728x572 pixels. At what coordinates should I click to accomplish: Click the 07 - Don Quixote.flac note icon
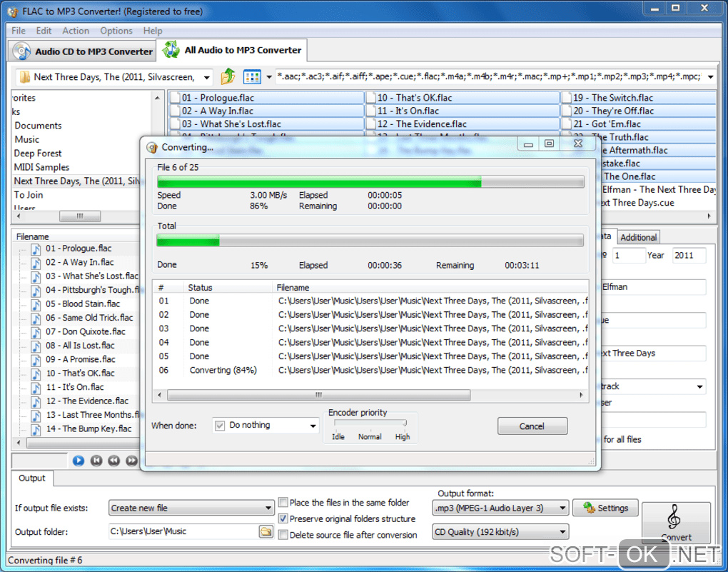36,332
